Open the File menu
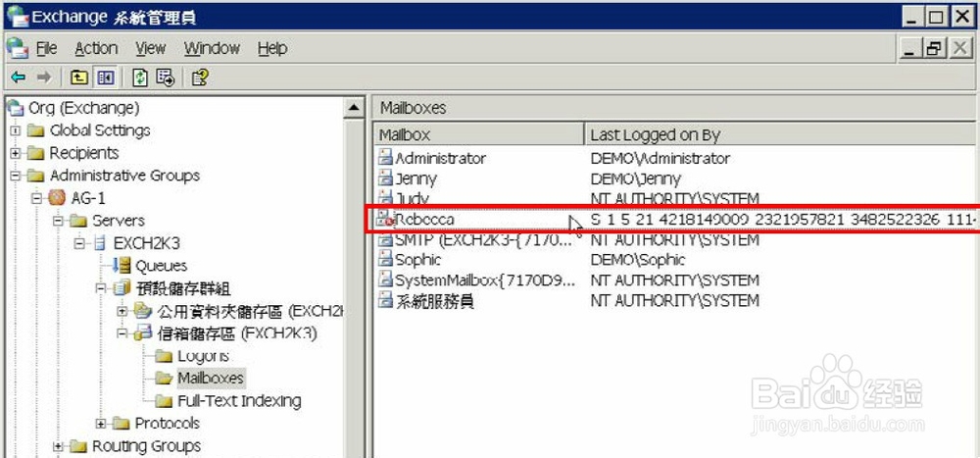This screenshot has height=458, width=980. tap(46, 48)
